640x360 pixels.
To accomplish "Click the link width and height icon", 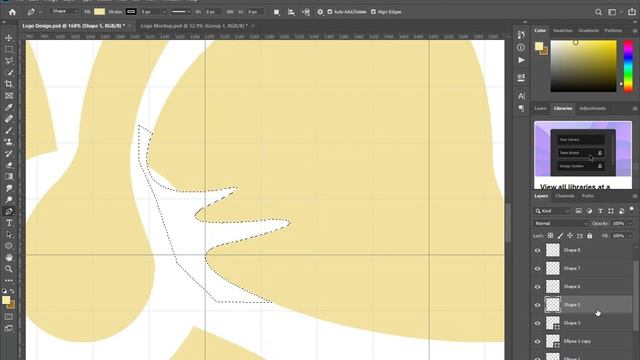I will coord(230,12).
